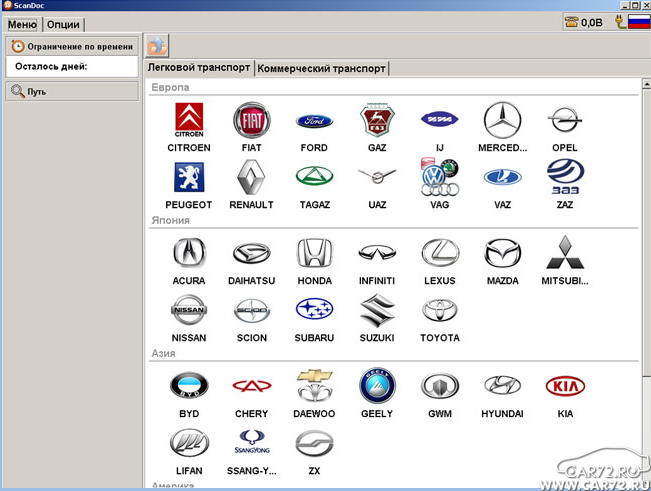Switch to Легковой транспорт tab
This screenshot has width=651, height=491.
click(x=198, y=68)
